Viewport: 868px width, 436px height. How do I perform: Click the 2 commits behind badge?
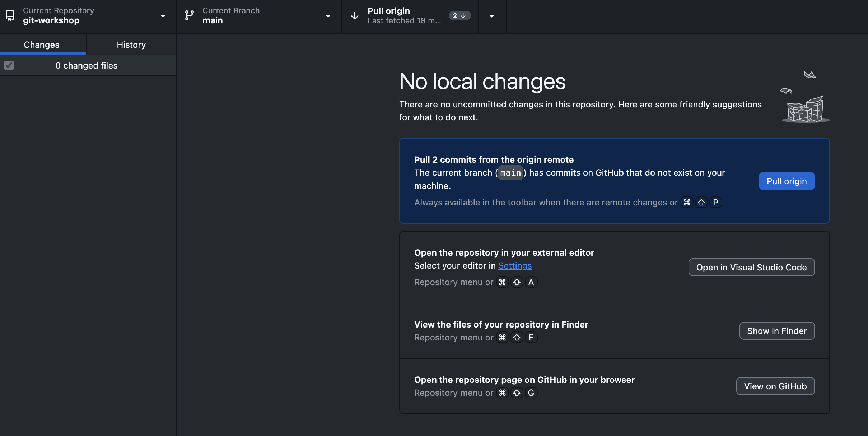pyautogui.click(x=459, y=16)
